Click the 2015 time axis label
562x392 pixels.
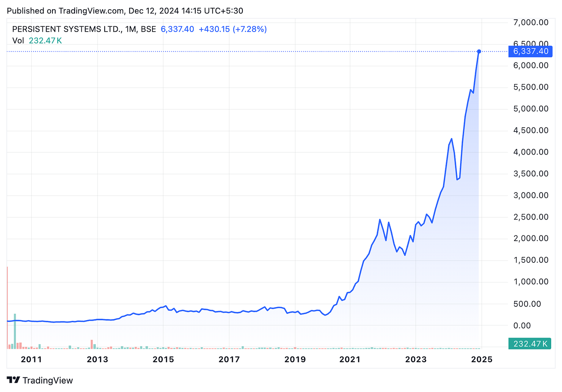(x=163, y=360)
